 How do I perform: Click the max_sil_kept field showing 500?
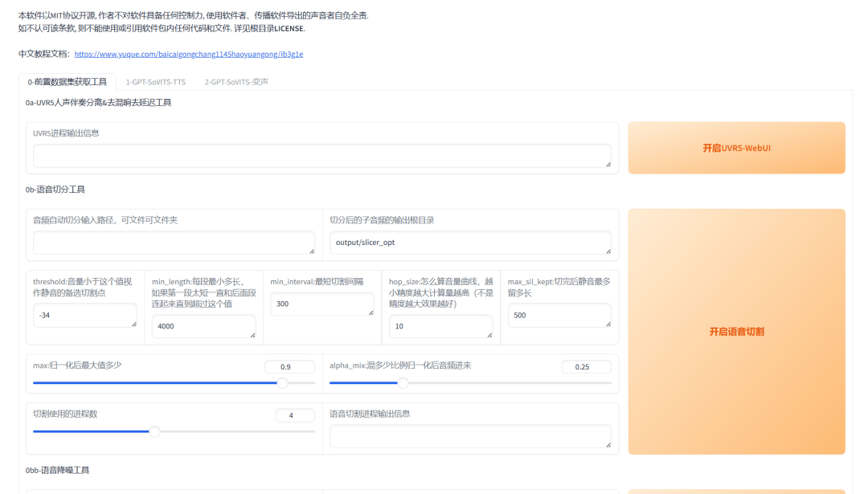pyautogui.click(x=559, y=316)
